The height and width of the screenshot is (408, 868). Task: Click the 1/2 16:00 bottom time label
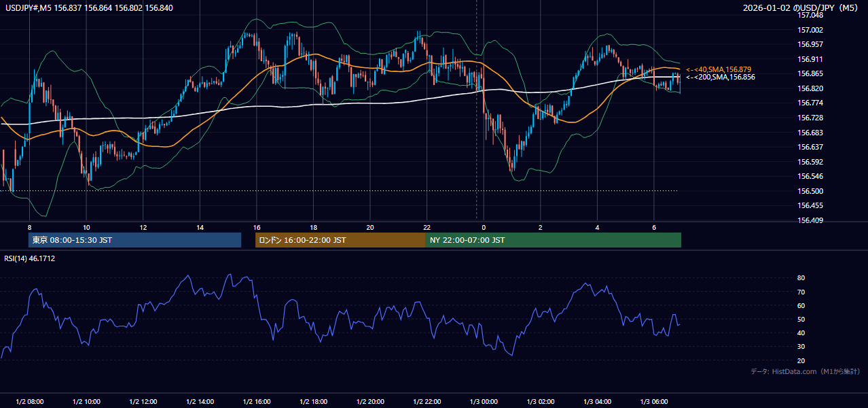pyautogui.click(x=256, y=402)
